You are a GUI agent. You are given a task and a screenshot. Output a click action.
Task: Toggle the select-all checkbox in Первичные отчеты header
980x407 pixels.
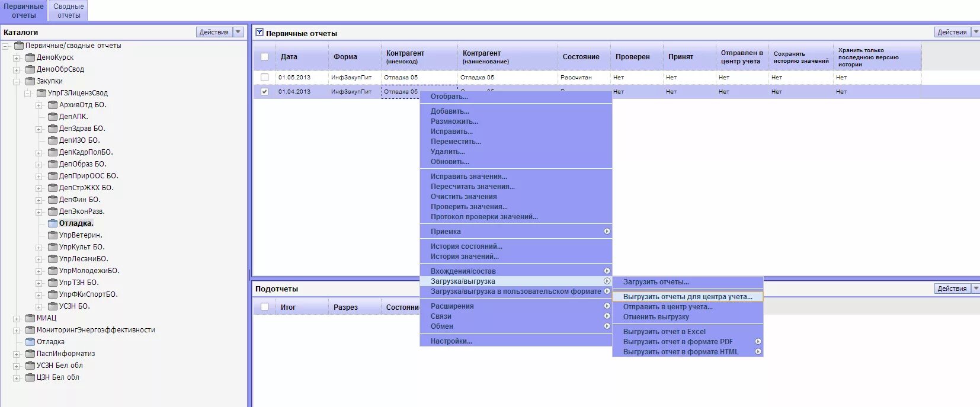coord(264,57)
